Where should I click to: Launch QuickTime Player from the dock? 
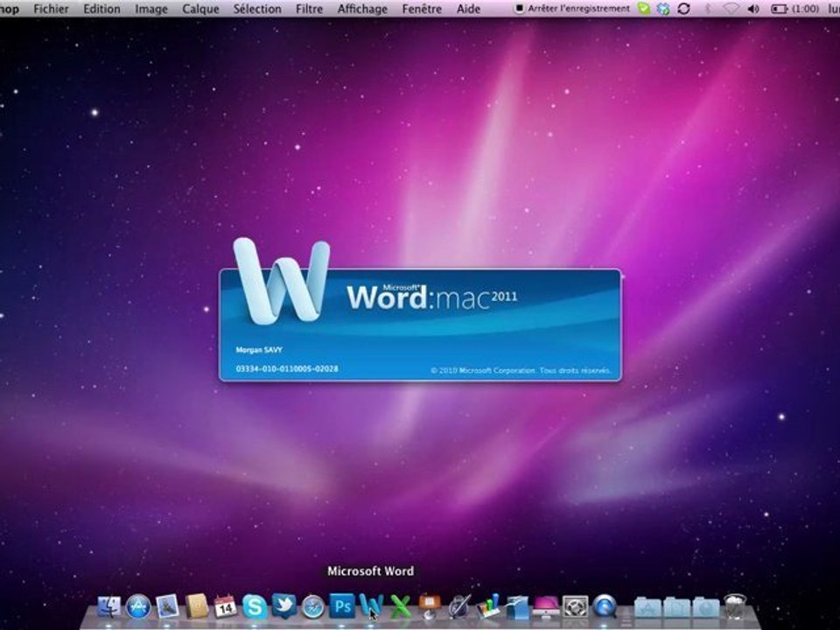605,607
